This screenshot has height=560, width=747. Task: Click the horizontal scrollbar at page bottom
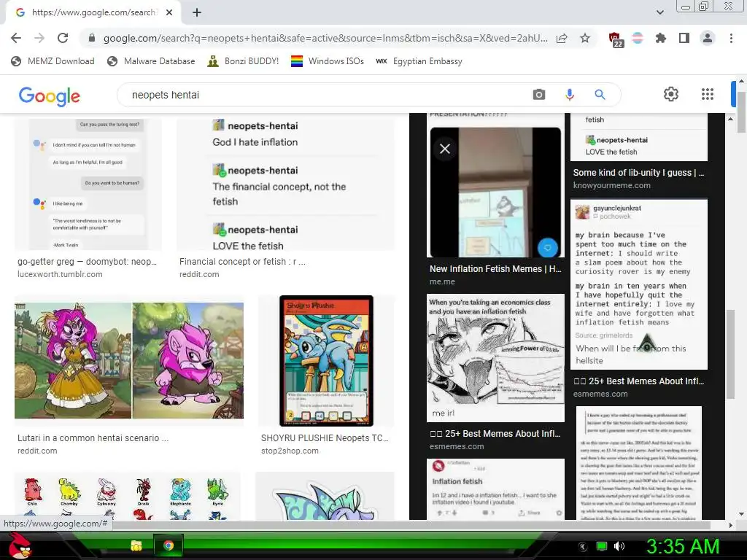[411, 525]
